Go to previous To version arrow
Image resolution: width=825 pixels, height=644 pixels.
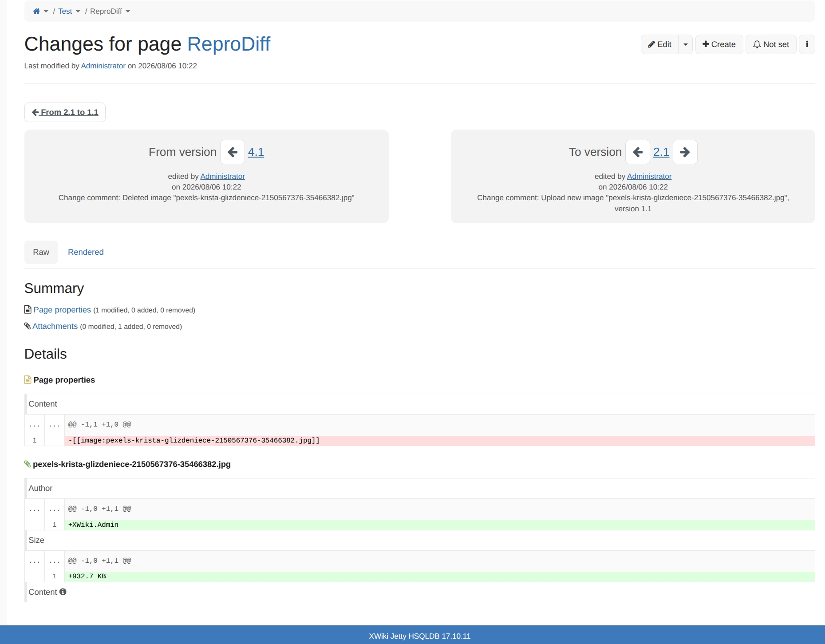pos(638,152)
